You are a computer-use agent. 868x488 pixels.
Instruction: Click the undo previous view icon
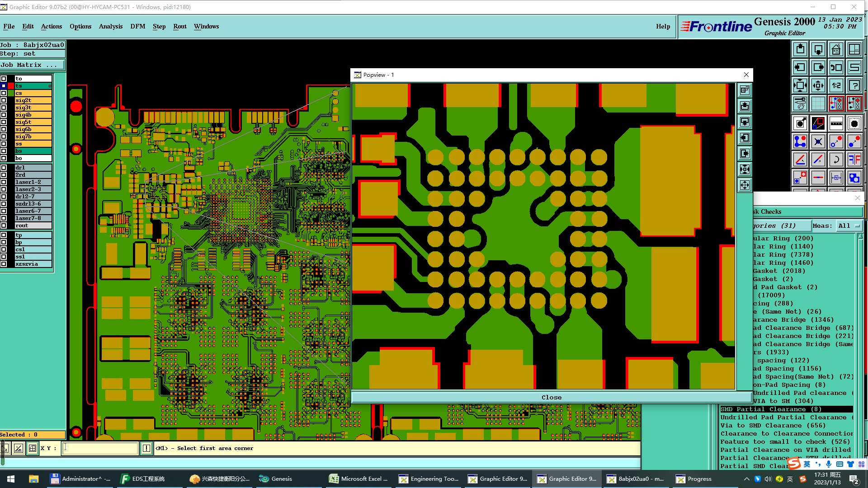tap(836, 67)
